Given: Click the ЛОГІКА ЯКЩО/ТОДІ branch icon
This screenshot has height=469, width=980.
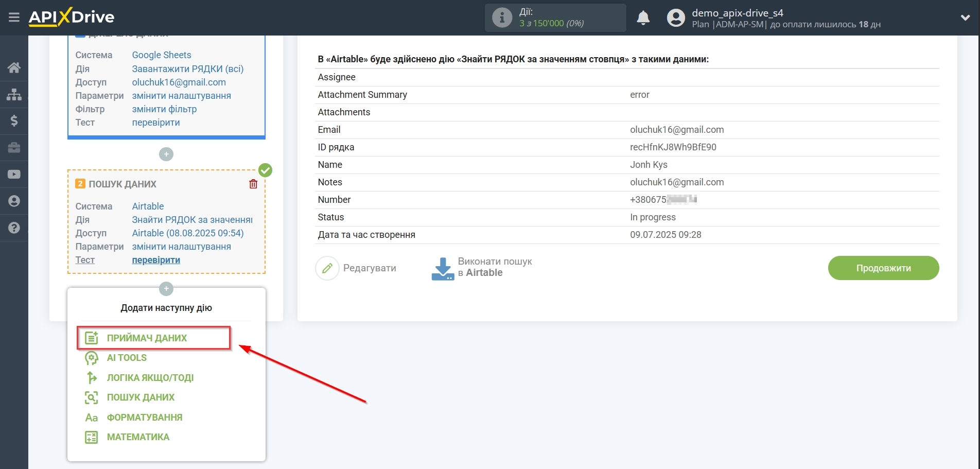Looking at the screenshot, I should pos(92,377).
